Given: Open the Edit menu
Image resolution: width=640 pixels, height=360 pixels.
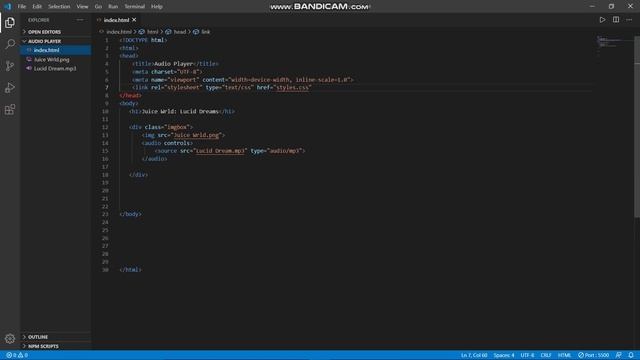Looking at the screenshot, I should point(37,7).
